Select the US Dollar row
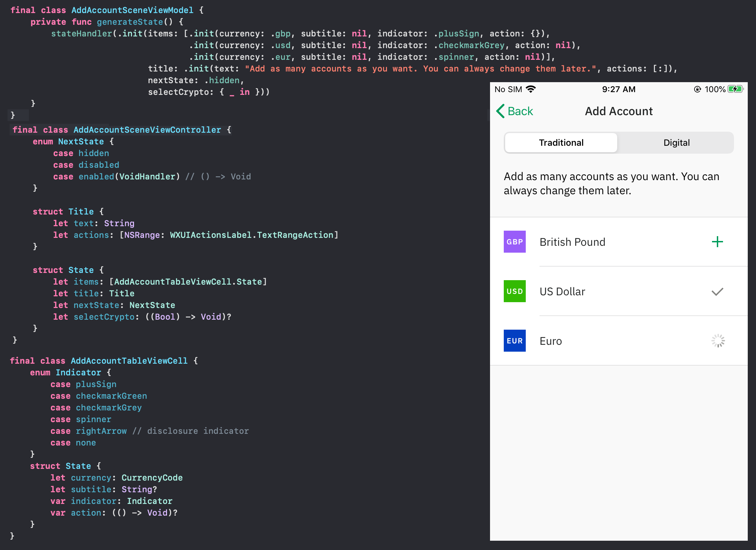 (x=562, y=291)
